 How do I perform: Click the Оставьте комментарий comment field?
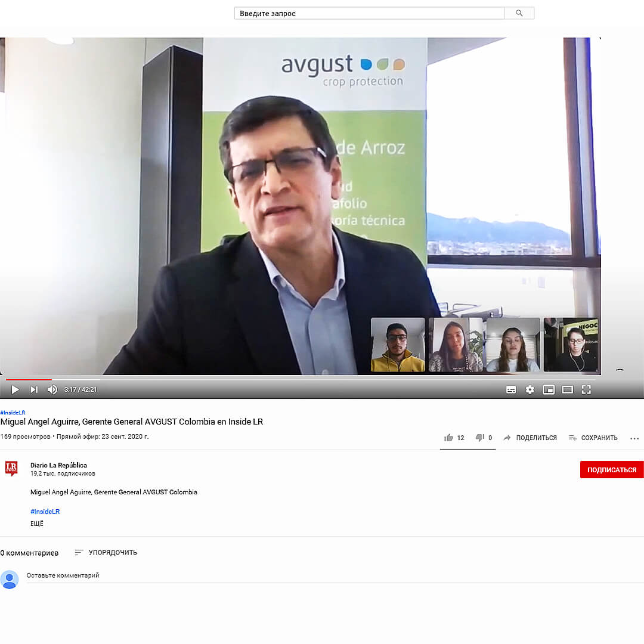point(335,575)
